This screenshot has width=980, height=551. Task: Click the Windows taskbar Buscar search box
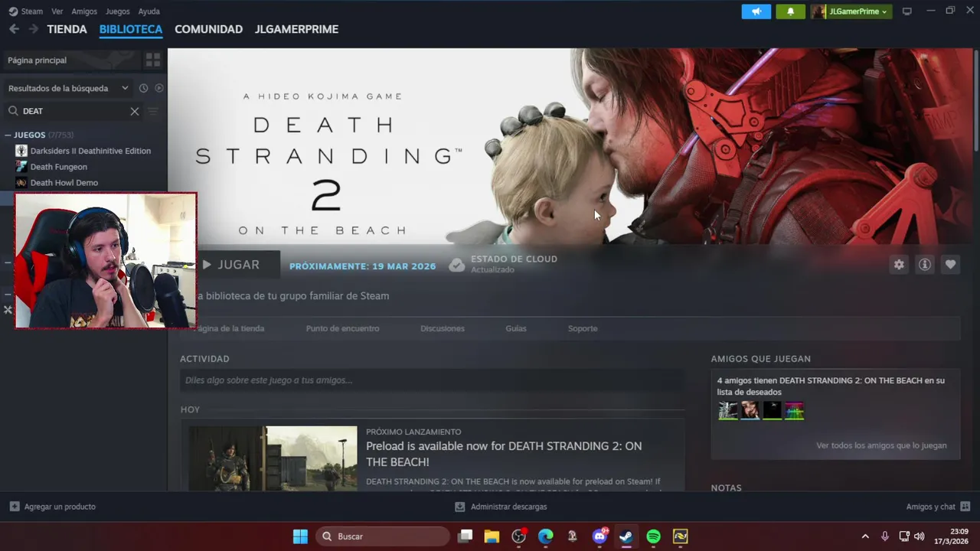pyautogui.click(x=383, y=536)
